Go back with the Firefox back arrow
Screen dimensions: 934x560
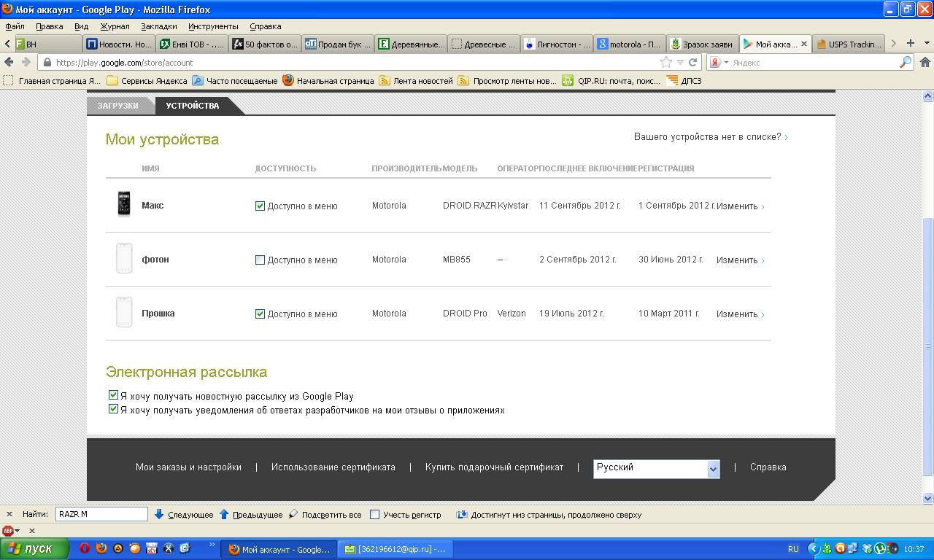click(x=9, y=62)
